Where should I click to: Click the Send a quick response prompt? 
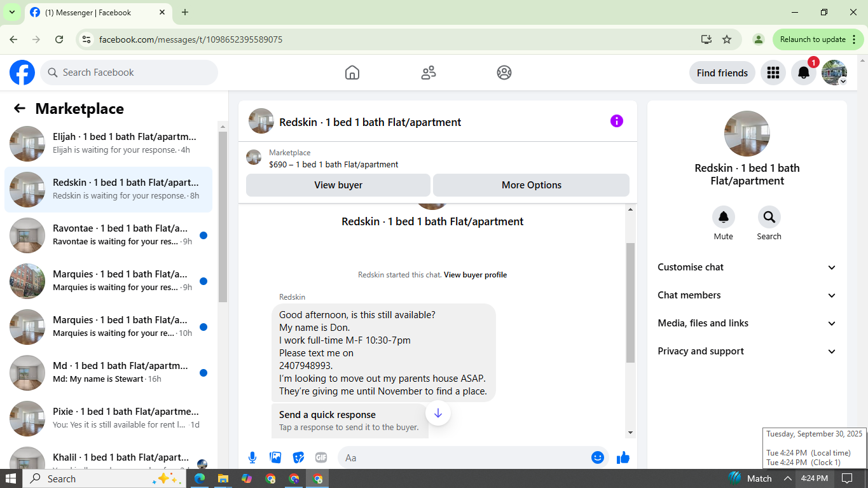coord(350,421)
